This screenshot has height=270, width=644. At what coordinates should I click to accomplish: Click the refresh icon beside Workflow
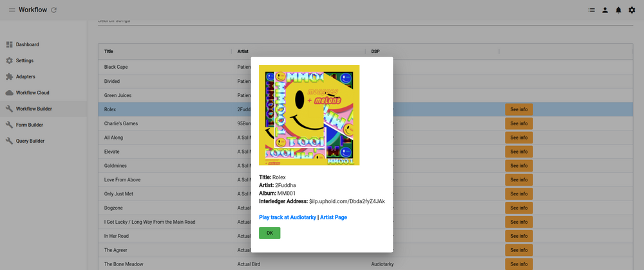click(53, 10)
